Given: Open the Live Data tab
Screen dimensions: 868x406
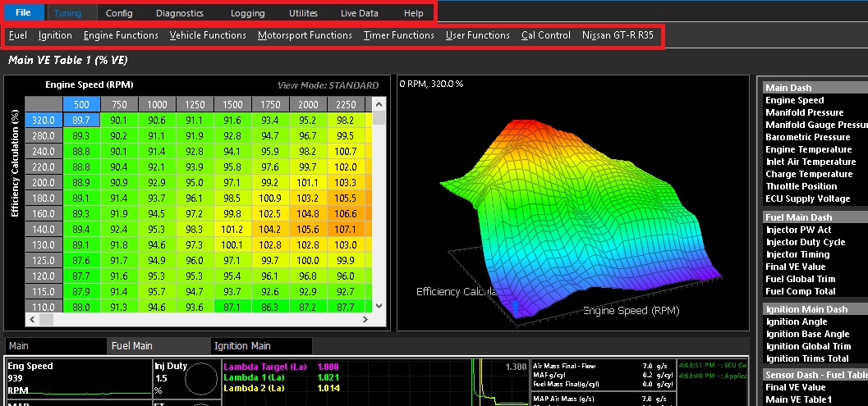Looking at the screenshot, I should (x=359, y=13).
